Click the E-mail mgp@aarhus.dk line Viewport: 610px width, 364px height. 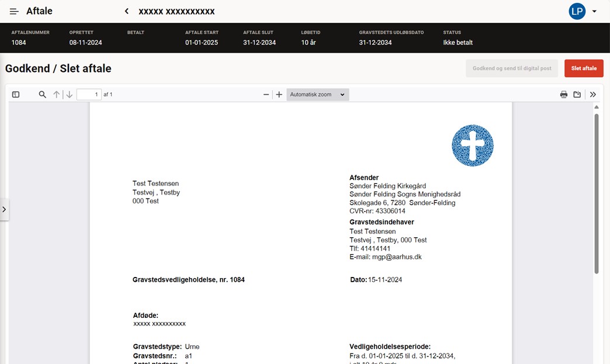click(x=386, y=257)
